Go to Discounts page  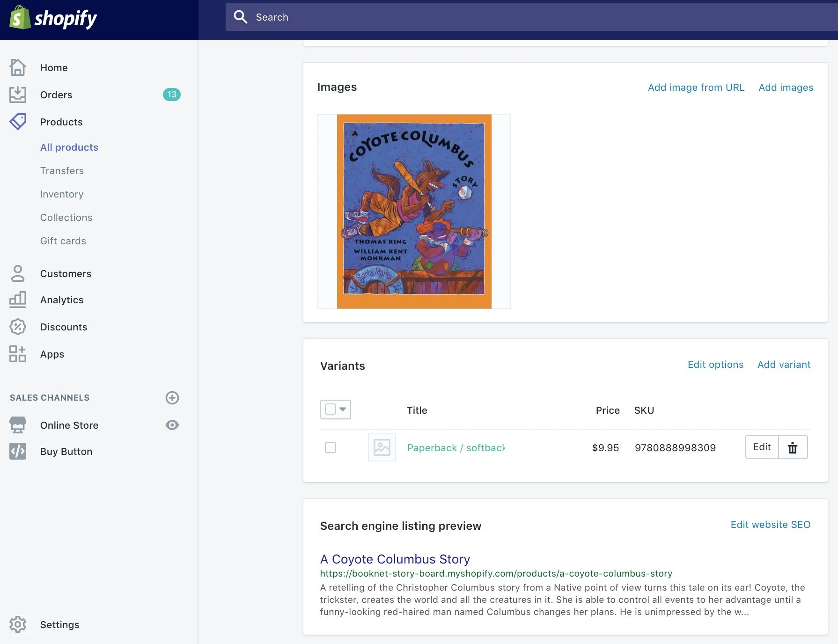(x=64, y=327)
